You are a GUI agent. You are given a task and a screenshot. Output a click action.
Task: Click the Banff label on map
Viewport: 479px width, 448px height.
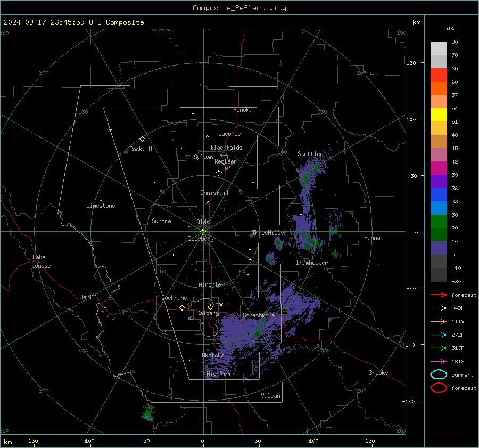(88, 297)
